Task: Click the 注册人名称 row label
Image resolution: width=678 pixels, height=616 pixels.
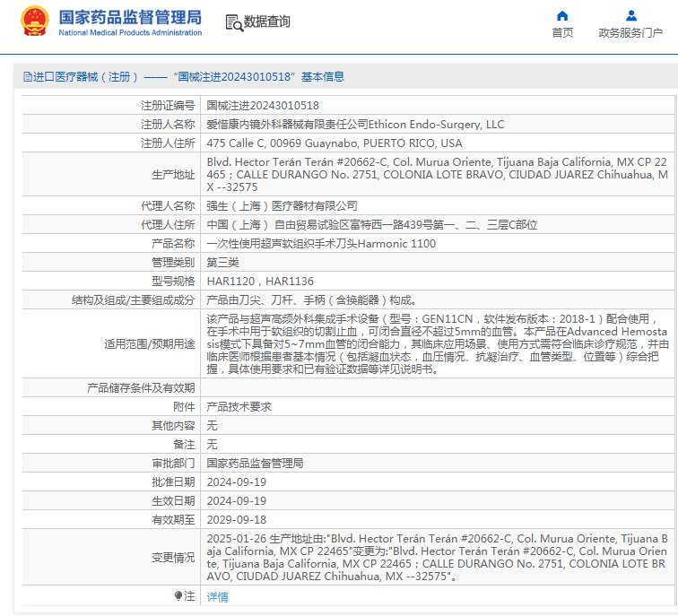Action: (168, 125)
